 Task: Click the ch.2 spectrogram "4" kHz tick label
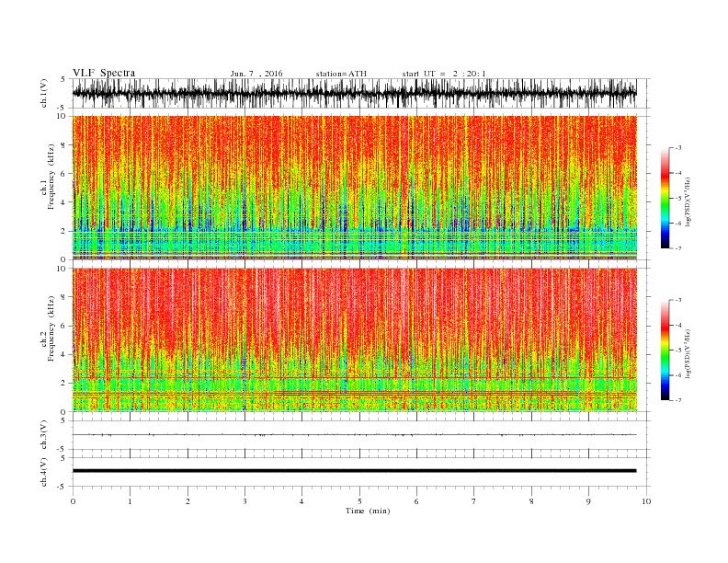click(x=64, y=354)
